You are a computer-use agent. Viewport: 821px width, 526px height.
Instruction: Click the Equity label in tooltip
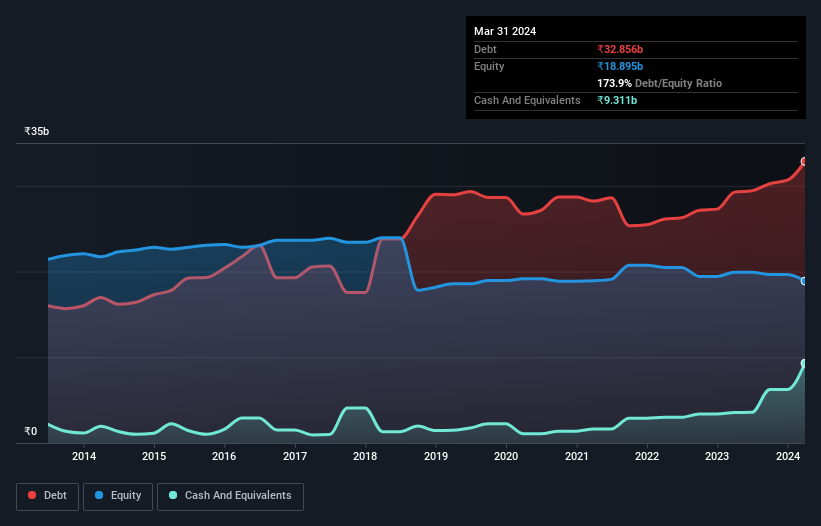click(x=489, y=66)
